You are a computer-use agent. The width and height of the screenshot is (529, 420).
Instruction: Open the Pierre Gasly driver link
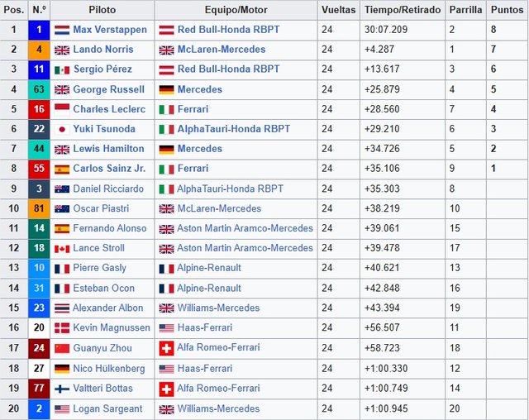[x=99, y=268]
